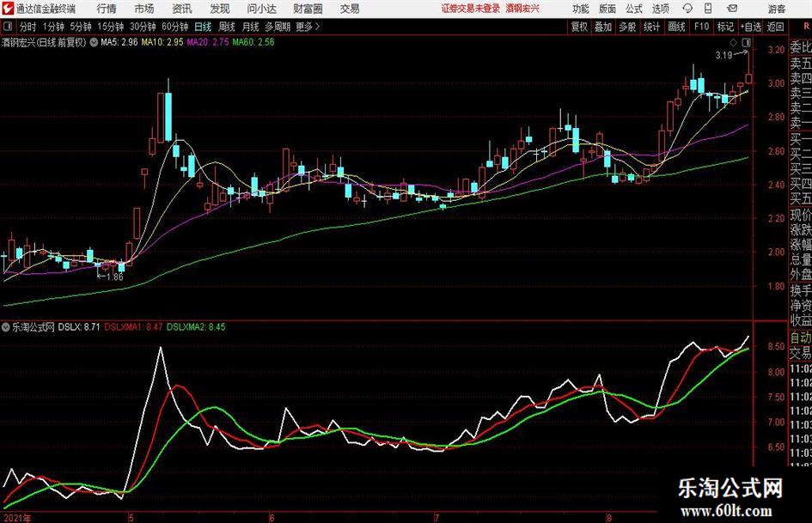This screenshot has height=523, width=812.
Task: Open 公式 menu
Action: tap(633, 9)
